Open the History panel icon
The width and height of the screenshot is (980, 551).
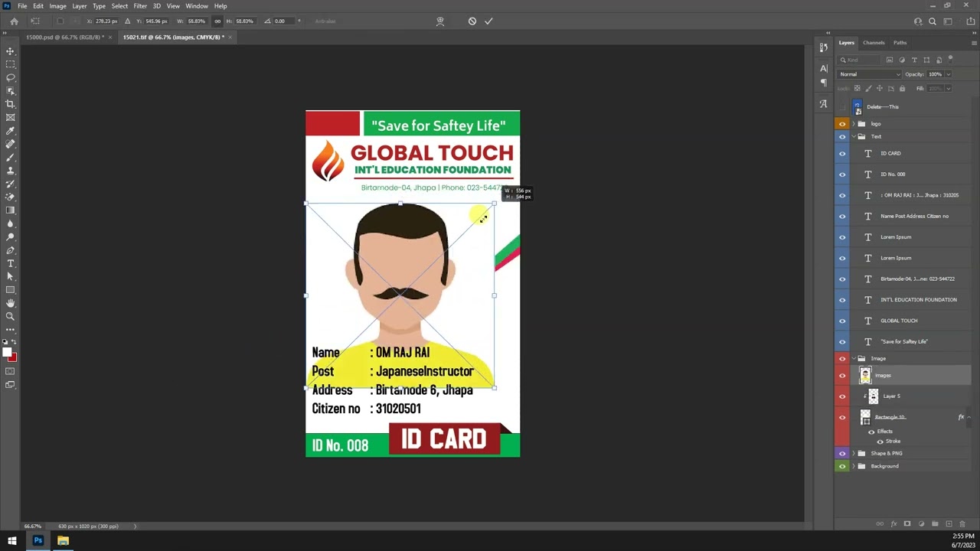(824, 48)
